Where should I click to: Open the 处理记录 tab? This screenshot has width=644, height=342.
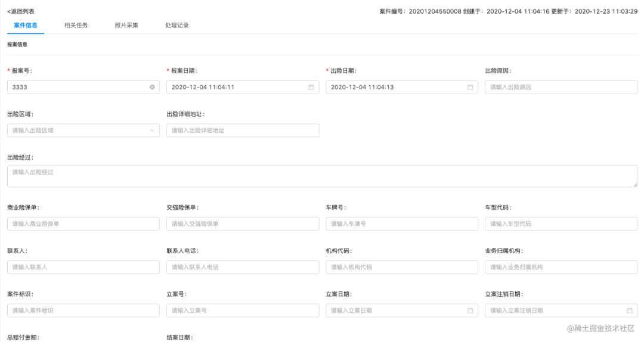[177, 26]
